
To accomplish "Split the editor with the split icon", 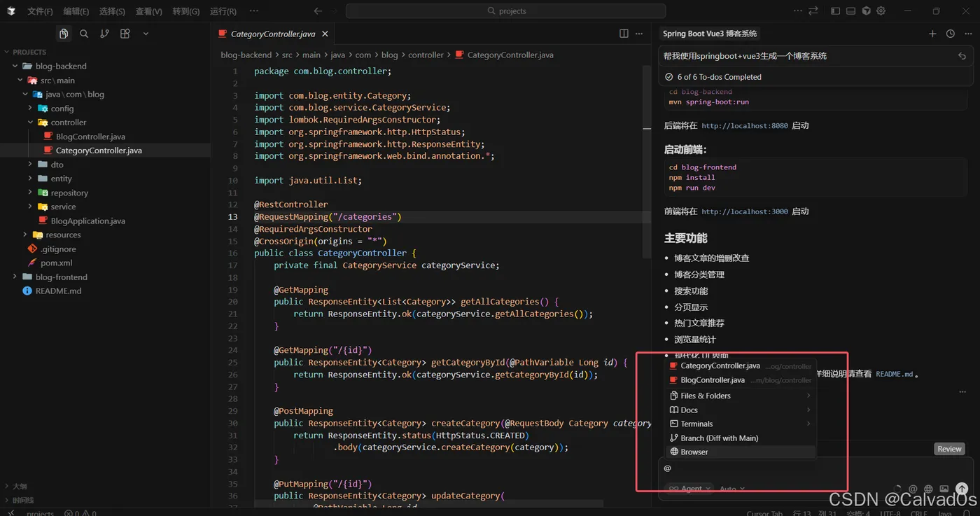I will [x=624, y=34].
